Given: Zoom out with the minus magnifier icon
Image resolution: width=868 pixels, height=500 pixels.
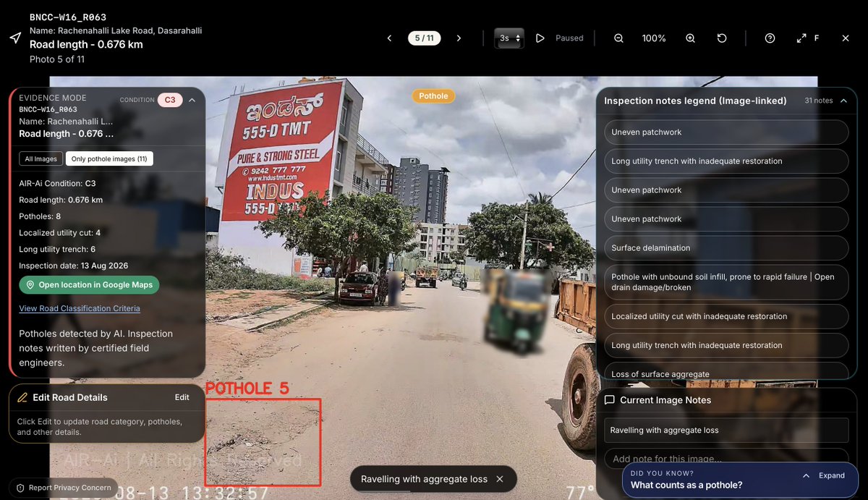Looking at the screenshot, I should coord(618,38).
